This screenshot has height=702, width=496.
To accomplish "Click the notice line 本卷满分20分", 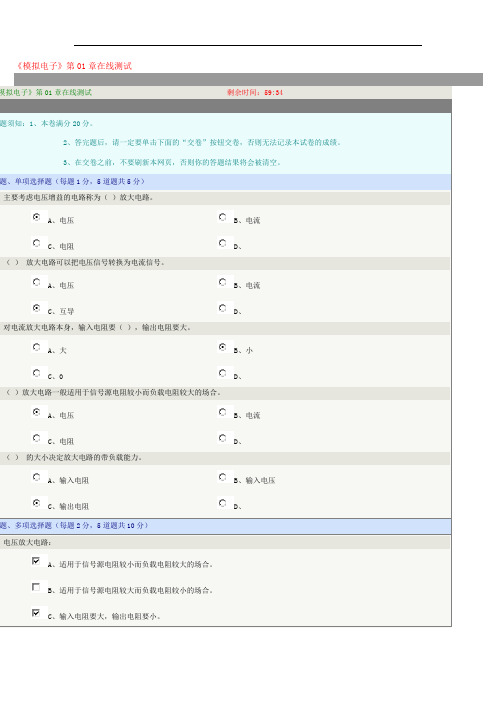I will 61,123.
